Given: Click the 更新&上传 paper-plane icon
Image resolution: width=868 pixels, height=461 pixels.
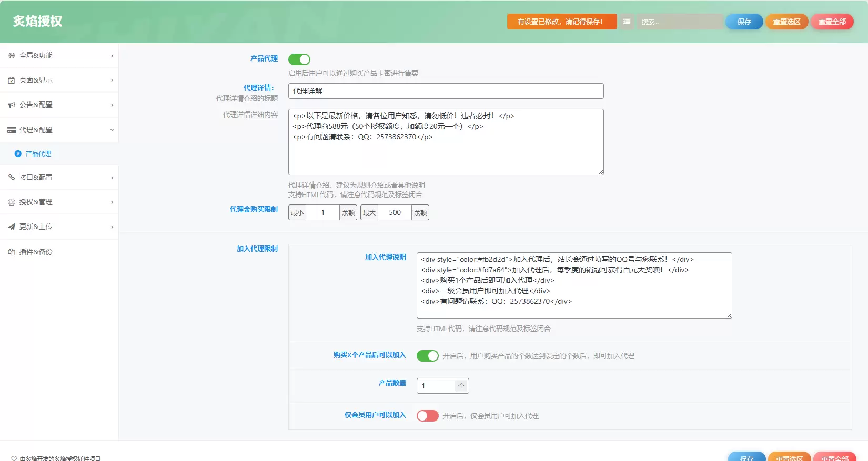Looking at the screenshot, I should click(12, 227).
